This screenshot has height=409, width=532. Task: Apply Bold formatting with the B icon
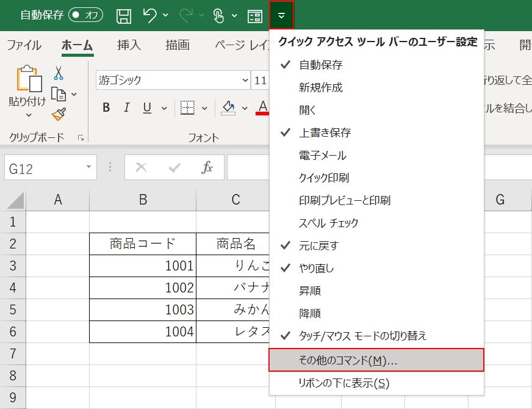coord(106,107)
